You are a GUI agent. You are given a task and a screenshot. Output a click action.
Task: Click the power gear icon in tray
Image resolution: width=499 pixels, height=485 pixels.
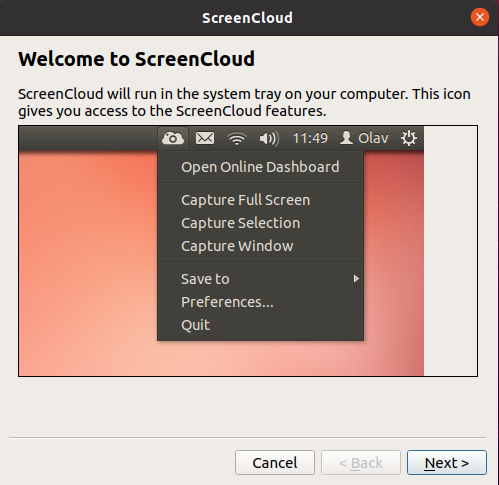click(x=409, y=138)
